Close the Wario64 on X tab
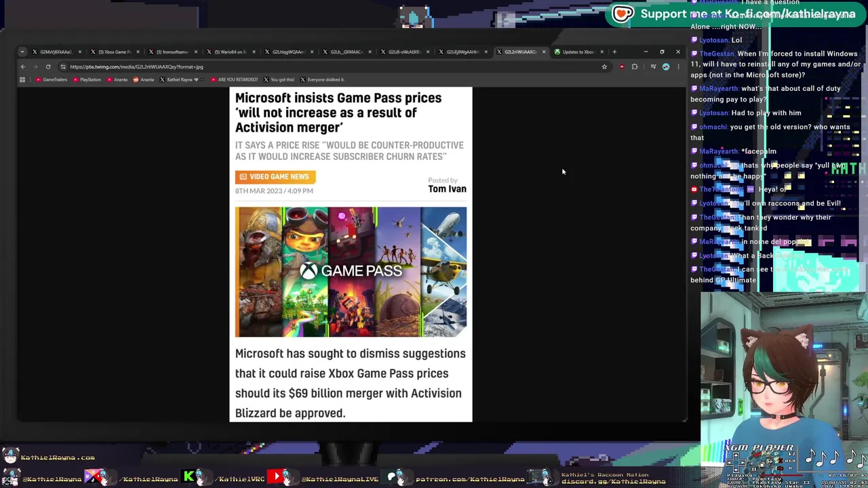This screenshot has width=868, height=488. pos(254,52)
